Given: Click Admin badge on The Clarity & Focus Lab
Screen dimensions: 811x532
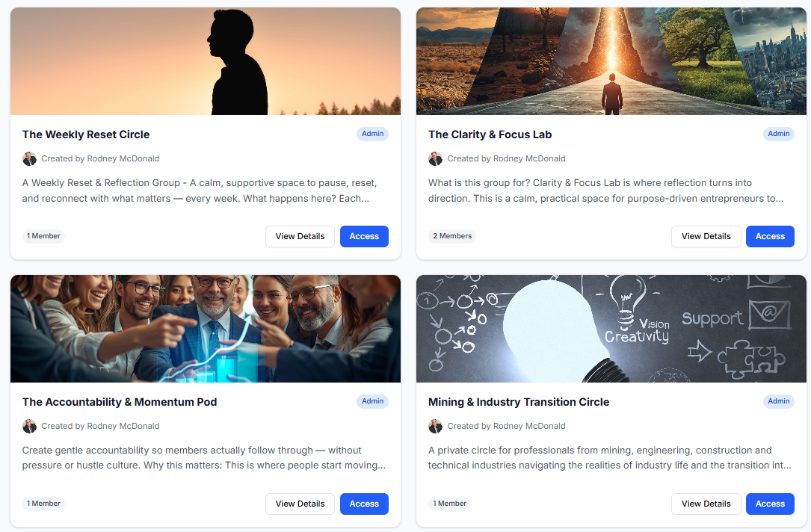Looking at the screenshot, I should (x=778, y=134).
